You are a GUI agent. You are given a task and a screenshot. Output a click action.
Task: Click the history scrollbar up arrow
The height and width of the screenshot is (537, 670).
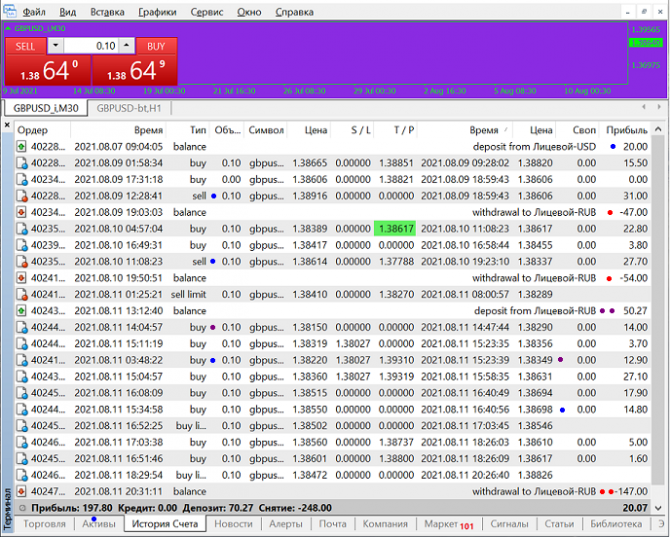(x=658, y=129)
